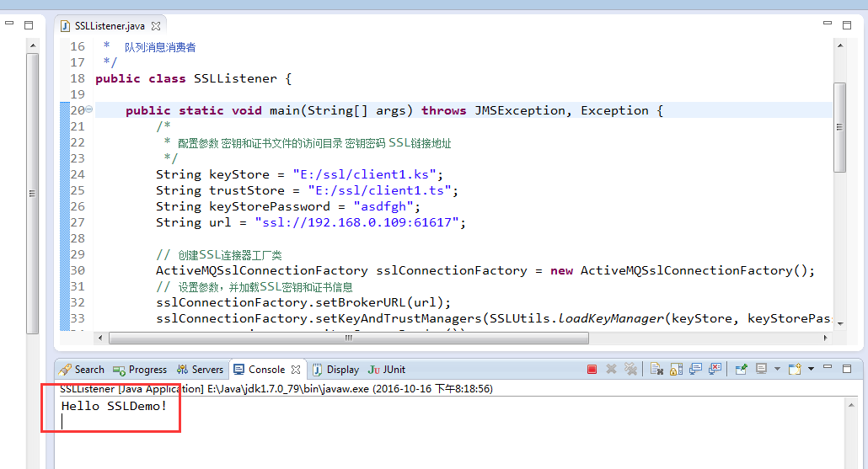The height and width of the screenshot is (469, 868).
Task: Collapse the main method at line 20
Action: [x=89, y=110]
